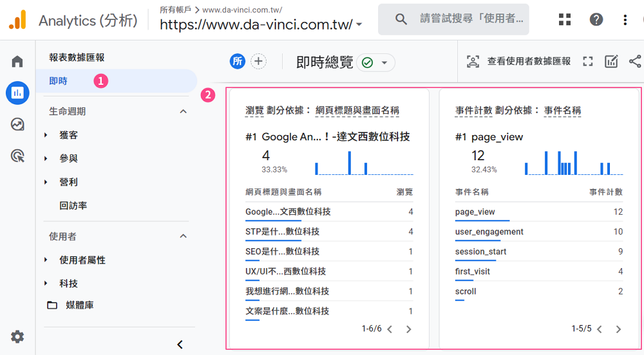Open the 回訪率 report
Image resolution: width=644 pixels, height=355 pixels.
73,205
